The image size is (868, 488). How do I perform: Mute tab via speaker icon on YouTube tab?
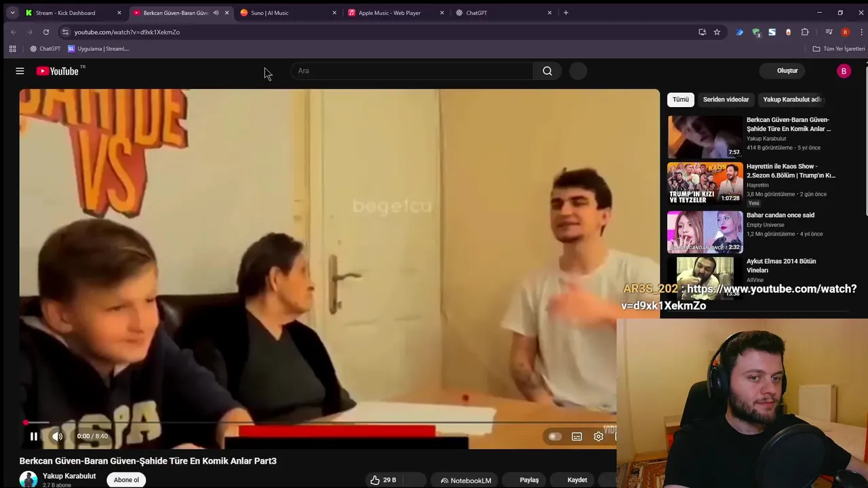click(216, 13)
